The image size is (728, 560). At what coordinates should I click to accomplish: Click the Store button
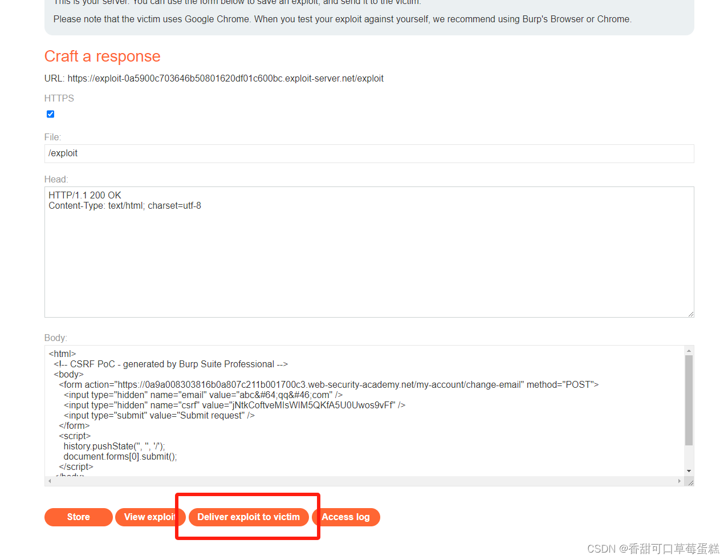pos(78,517)
